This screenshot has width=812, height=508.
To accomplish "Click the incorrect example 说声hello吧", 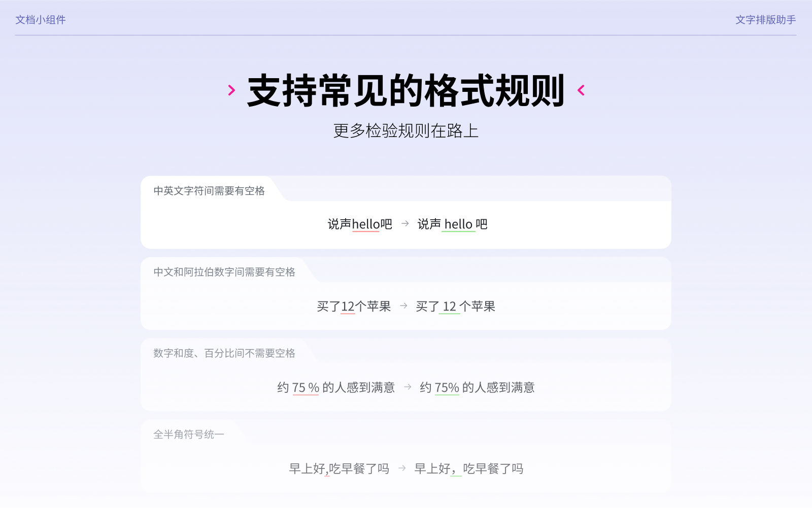I will tap(360, 224).
